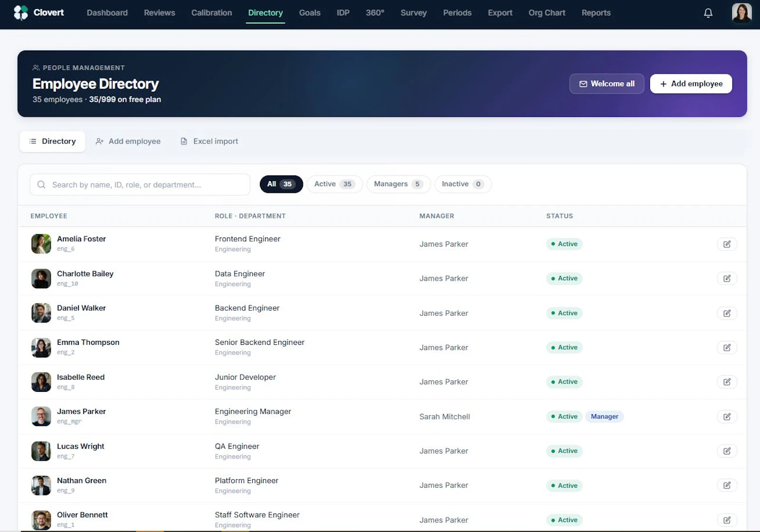
Task: Click James Parker's avatar photo
Action: tap(41, 417)
